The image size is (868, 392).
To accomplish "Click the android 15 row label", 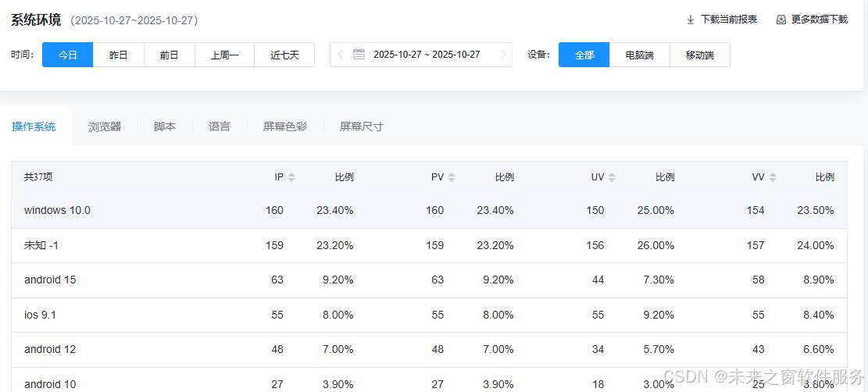I will click(50, 280).
